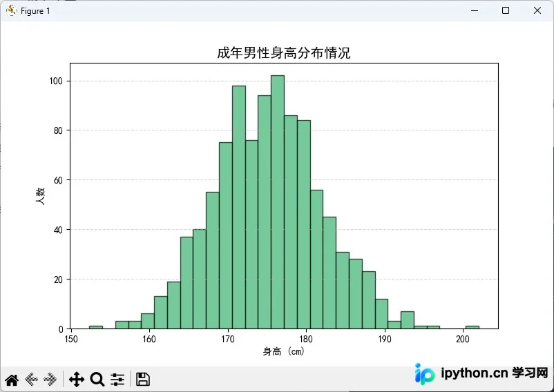This screenshot has width=554, height=392.
Task: Click the isolated small bar near 201
Action: pyautogui.click(x=472, y=327)
